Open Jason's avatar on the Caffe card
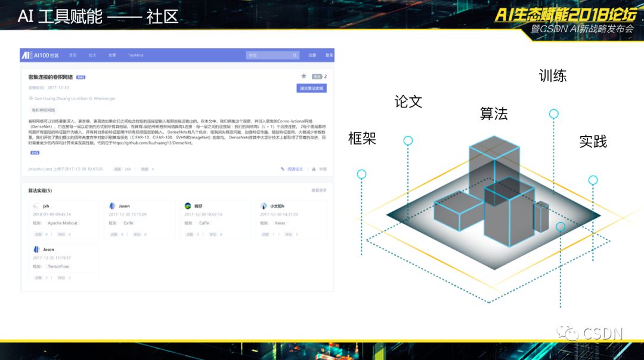The width and height of the screenshot is (644, 360). 112,205
